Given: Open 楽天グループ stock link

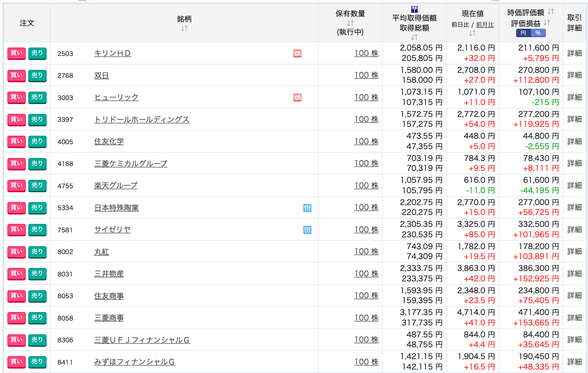Looking at the screenshot, I should (x=116, y=185).
